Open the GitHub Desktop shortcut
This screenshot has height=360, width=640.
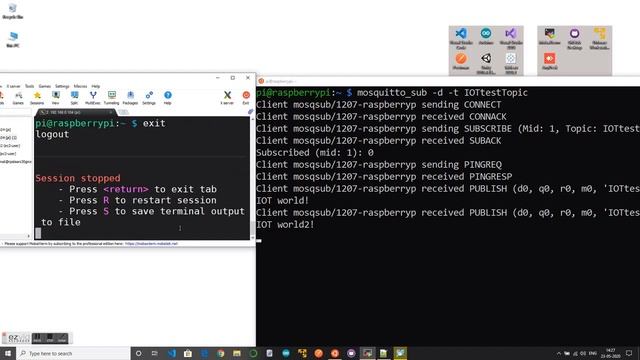point(574,38)
